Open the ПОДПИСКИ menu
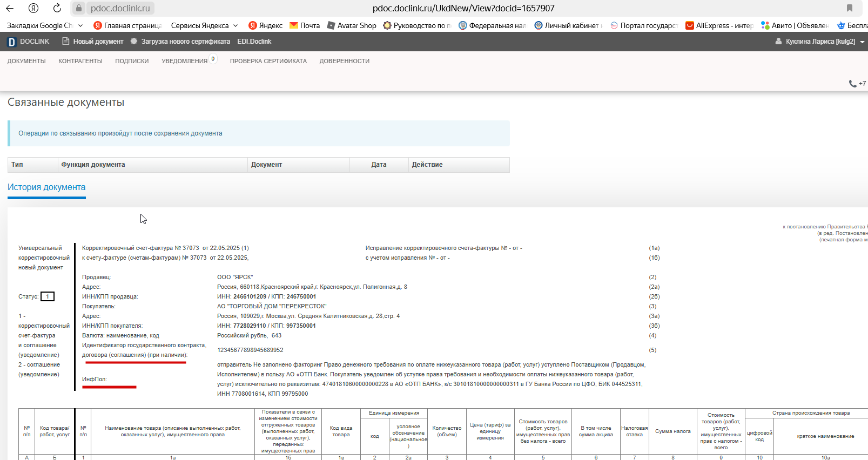The width and height of the screenshot is (868, 460). click(132, 61)
